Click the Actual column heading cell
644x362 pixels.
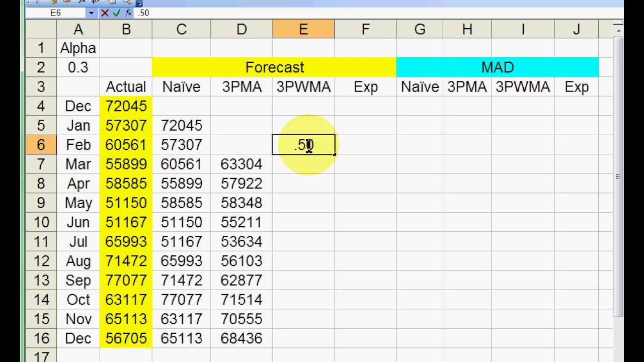click(x=126, y=87)
